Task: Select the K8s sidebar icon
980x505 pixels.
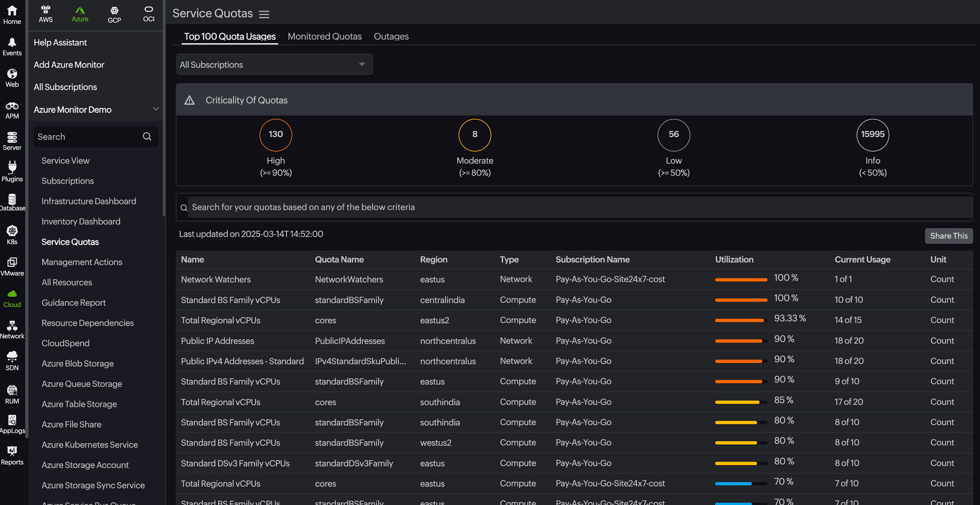Action: pyautogui.click(x=12, y=235)
